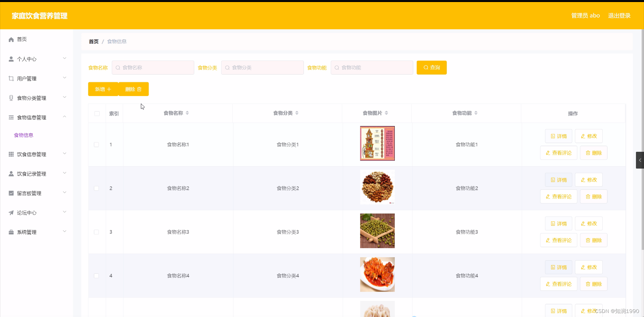Open the 食物信息 submenu item

click(24, 135)
